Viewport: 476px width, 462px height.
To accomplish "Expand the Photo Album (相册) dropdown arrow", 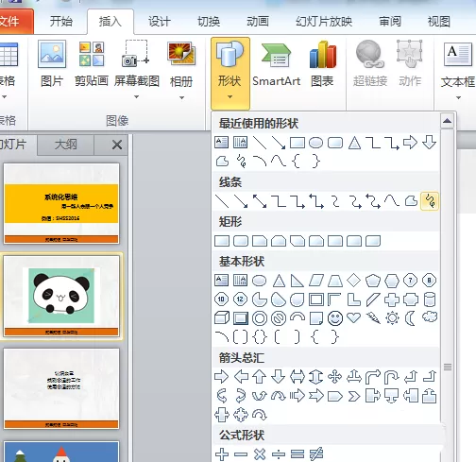I will point(181,97).
